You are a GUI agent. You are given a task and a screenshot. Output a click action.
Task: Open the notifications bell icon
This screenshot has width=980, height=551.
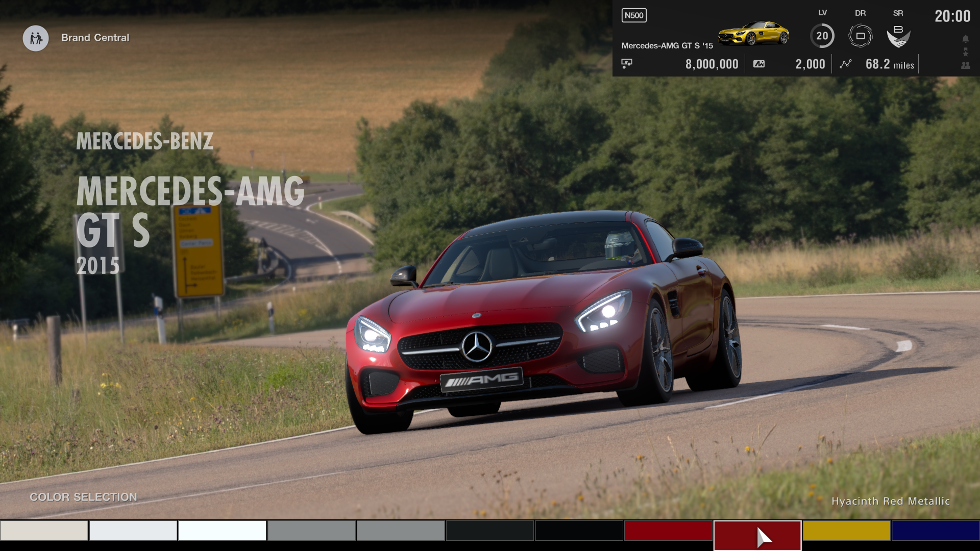(965, 38)
